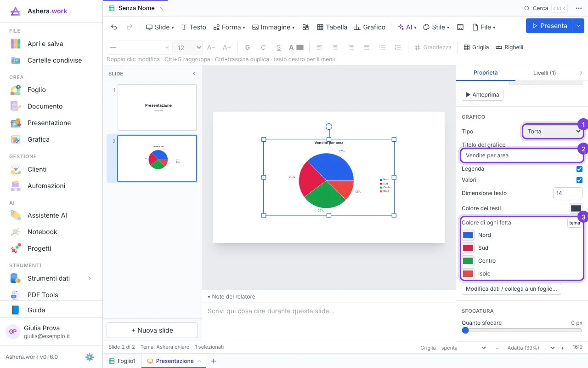588x368 pixels.
Task: Open the font family dropdown
Action: point(140,47)
